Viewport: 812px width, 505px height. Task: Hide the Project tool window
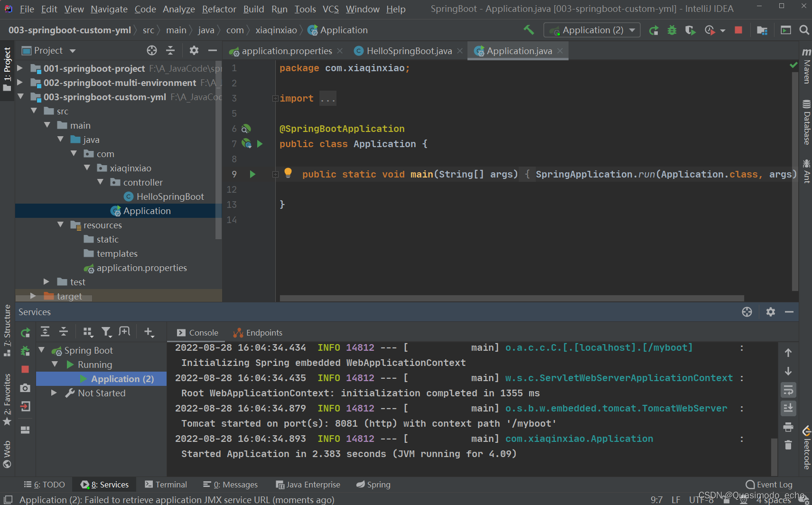(213, 50)
